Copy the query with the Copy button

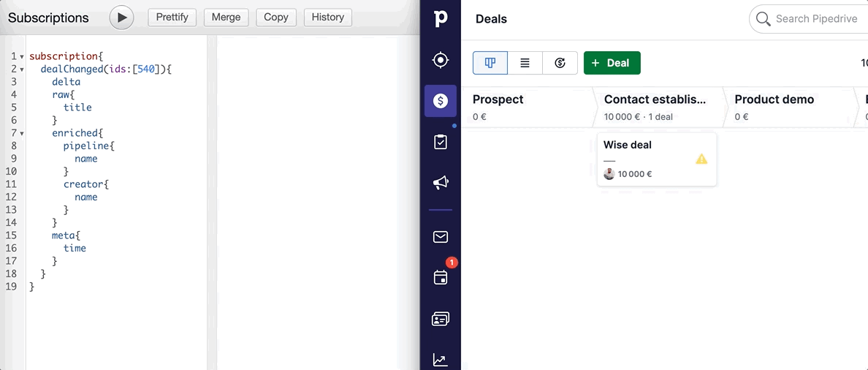[x=275, y=17]
